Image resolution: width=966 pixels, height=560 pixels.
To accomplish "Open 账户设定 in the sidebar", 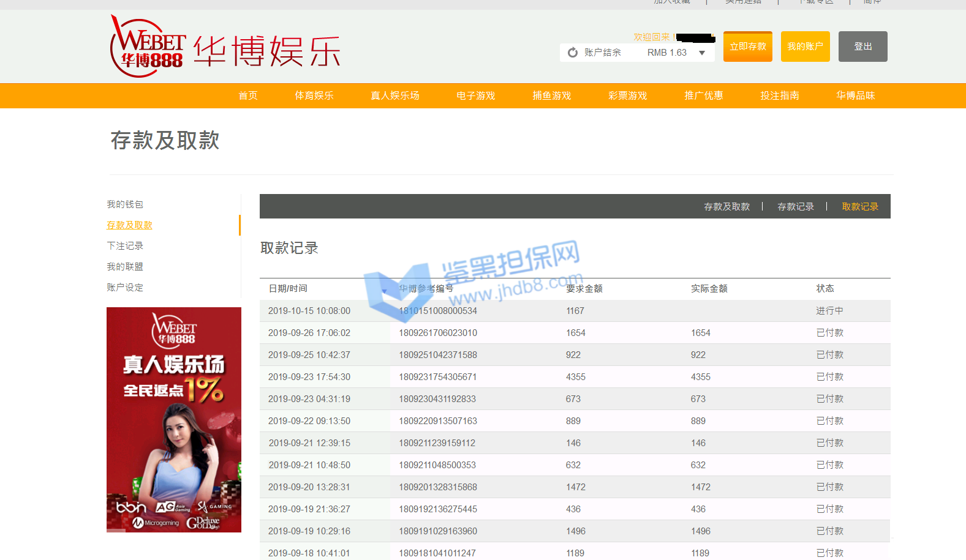I will point(125,288).
